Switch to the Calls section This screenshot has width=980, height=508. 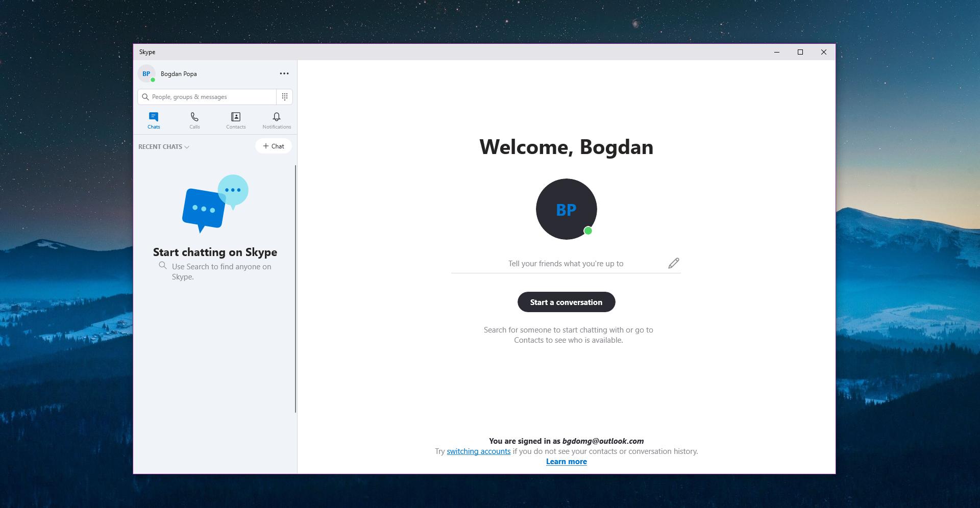(x=194, y=120)
